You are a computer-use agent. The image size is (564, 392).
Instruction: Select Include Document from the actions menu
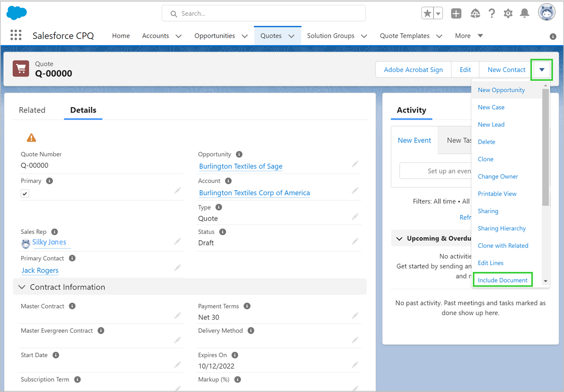(x=503, y=280)
